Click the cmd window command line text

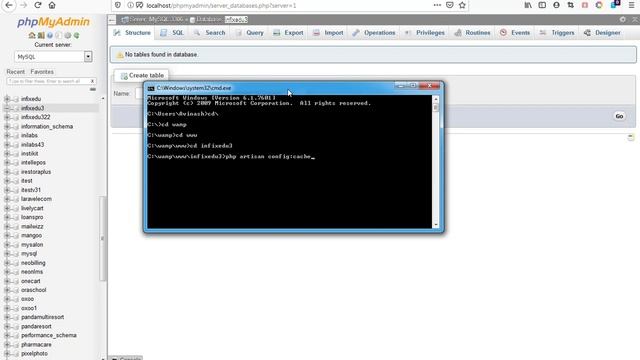(x=231, y=157)
